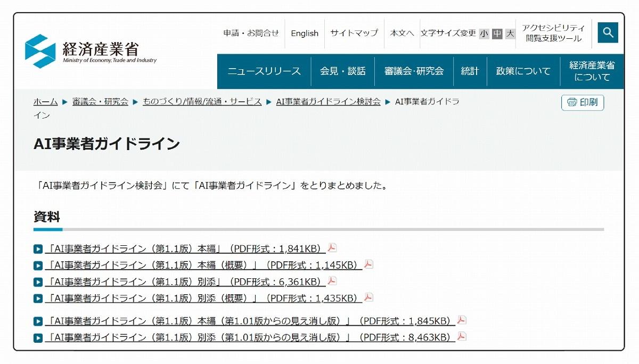
Task: Click the METI logo in header
Action: point(91,52)
